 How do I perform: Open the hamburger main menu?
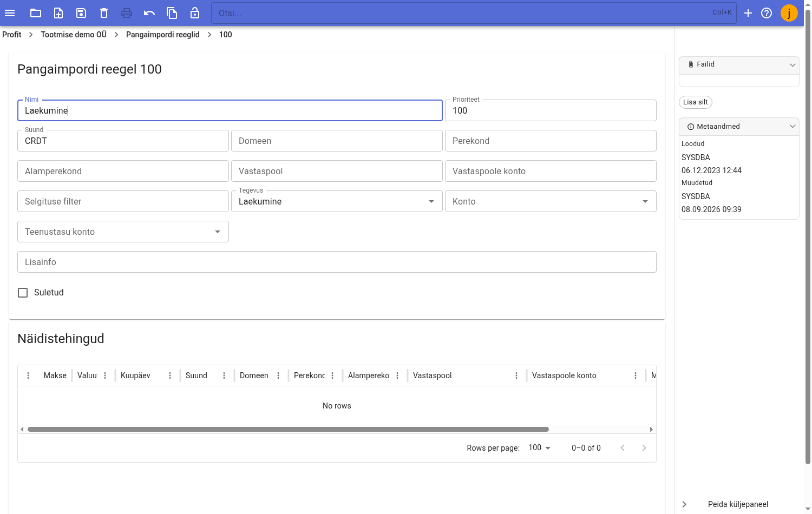[x=10, y=13]
